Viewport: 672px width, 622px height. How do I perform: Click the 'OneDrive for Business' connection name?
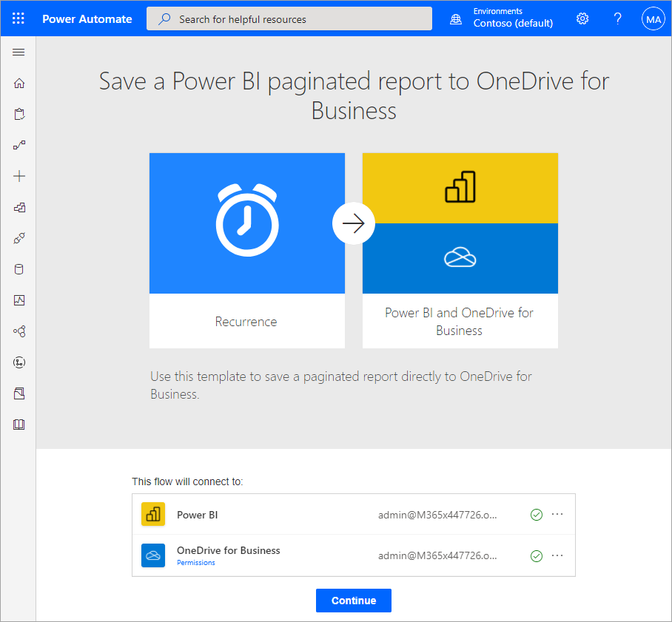(229, 550)
